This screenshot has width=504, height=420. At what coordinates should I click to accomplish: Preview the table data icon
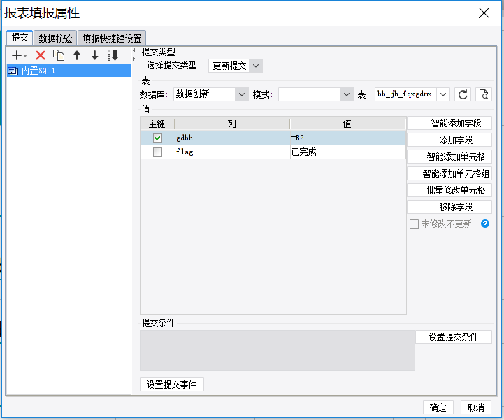pos(484,94)
